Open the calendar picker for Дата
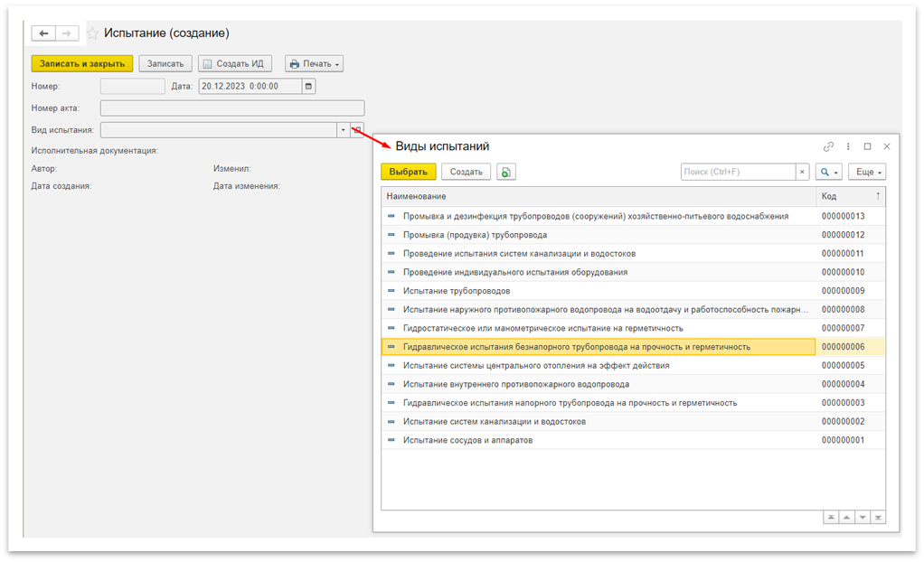Screen dimensions: 924x562 coord(309,87)
